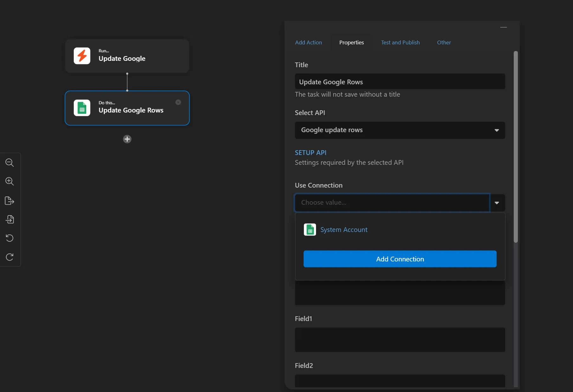Click the Add Connection button
This screenshot has width=573, height=392.
coord(400,259)
